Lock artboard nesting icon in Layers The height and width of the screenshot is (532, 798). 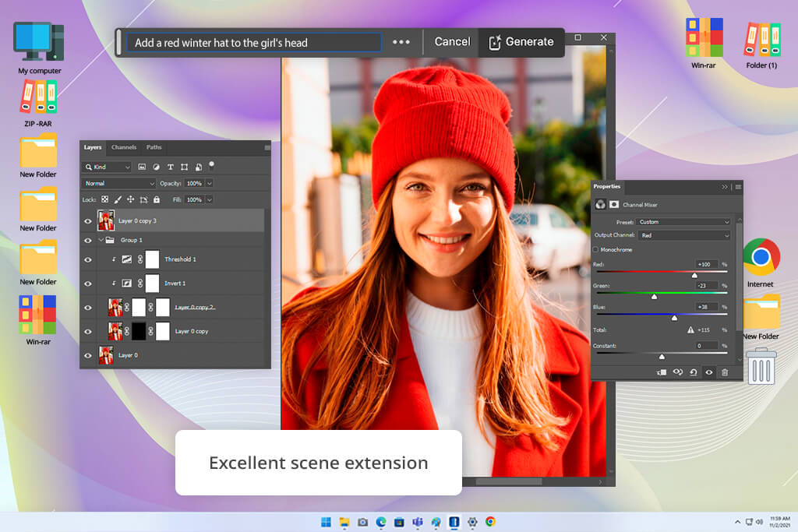[x=143, y=200]
